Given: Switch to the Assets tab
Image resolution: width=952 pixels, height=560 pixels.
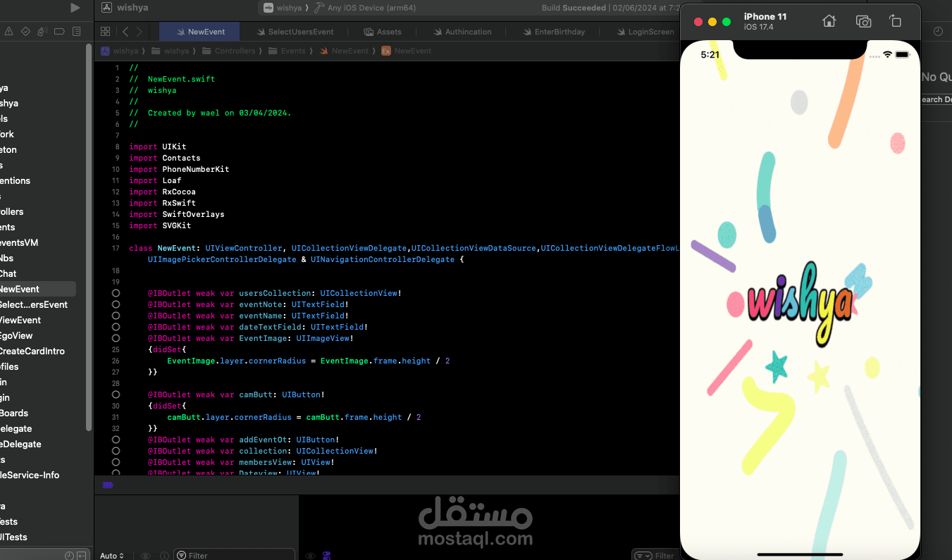Looking at the screenshot, I should 382,32.
